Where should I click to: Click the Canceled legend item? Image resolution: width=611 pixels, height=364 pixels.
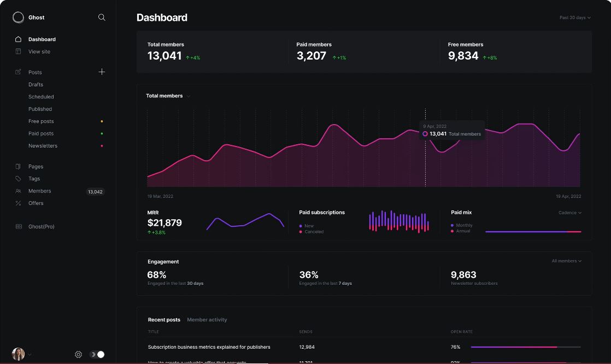(312, 232)
